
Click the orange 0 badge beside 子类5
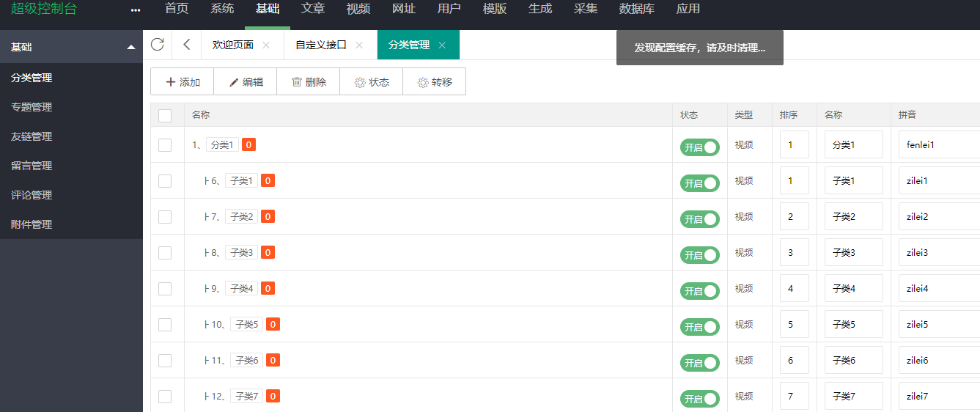[273, 324]
